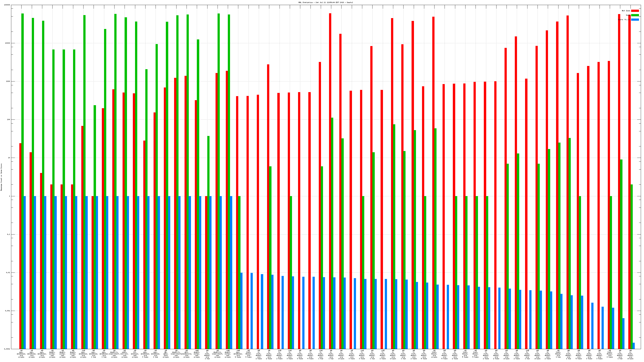The width and height of the screenshot is (644, 362).
Task: Click the psbl.surriel.com origin axis label
Action: point(125,354)
